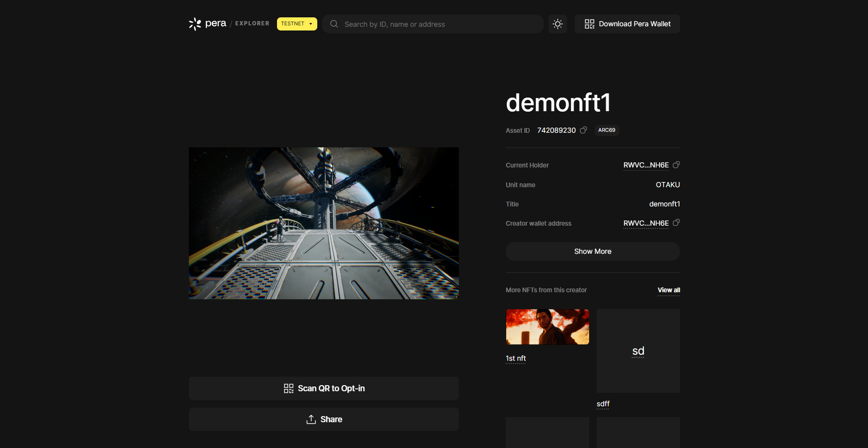Open the 1st nft thumbnail

click(547, 327)
